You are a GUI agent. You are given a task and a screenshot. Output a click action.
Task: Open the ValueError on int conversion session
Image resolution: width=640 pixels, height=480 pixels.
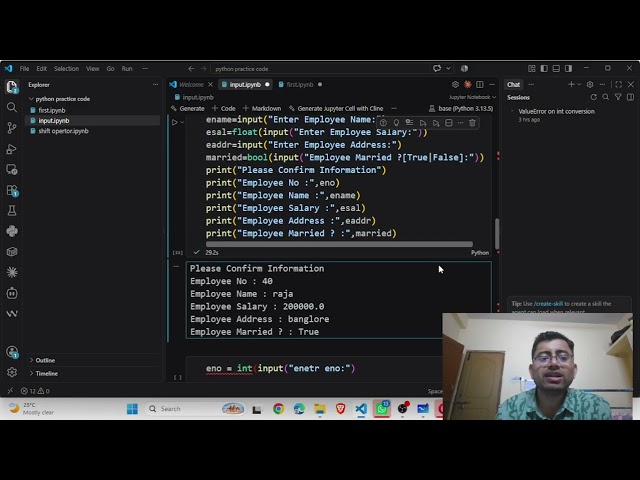click(556, 111)
